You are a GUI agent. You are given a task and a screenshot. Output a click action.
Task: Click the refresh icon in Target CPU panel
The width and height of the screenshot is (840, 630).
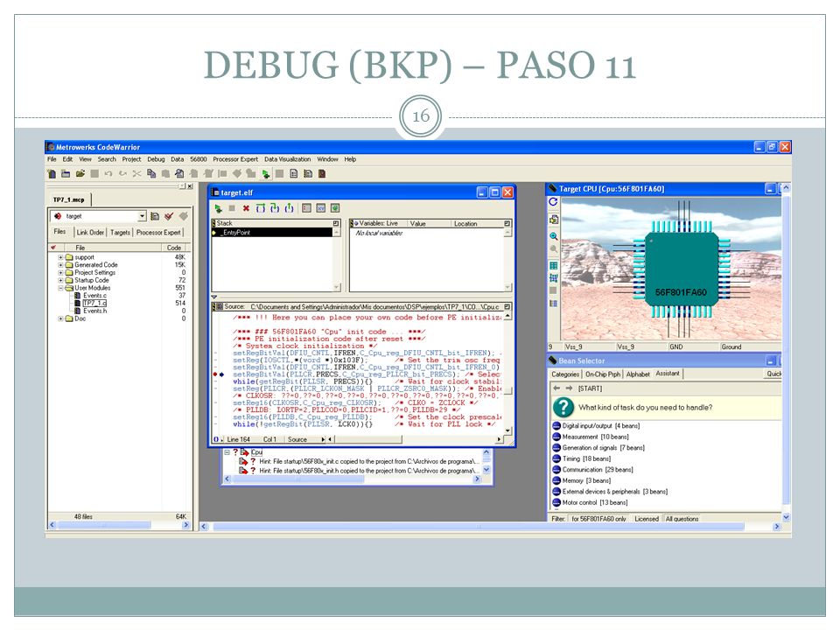[x=553, y=202]
